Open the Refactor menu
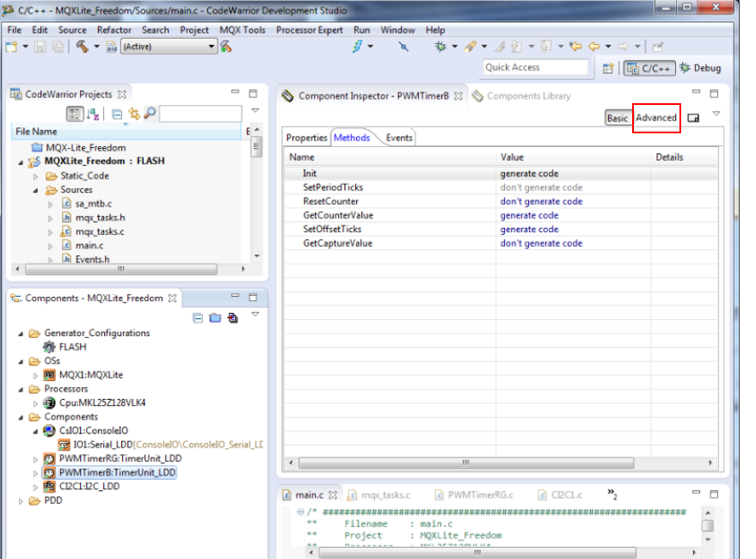Viewport: 756px width, 559px height. (114, 30)
